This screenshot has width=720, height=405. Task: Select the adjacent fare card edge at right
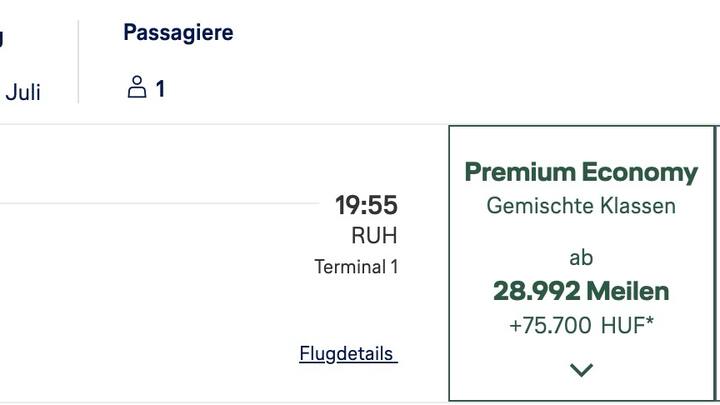click(x=718, y=264)
